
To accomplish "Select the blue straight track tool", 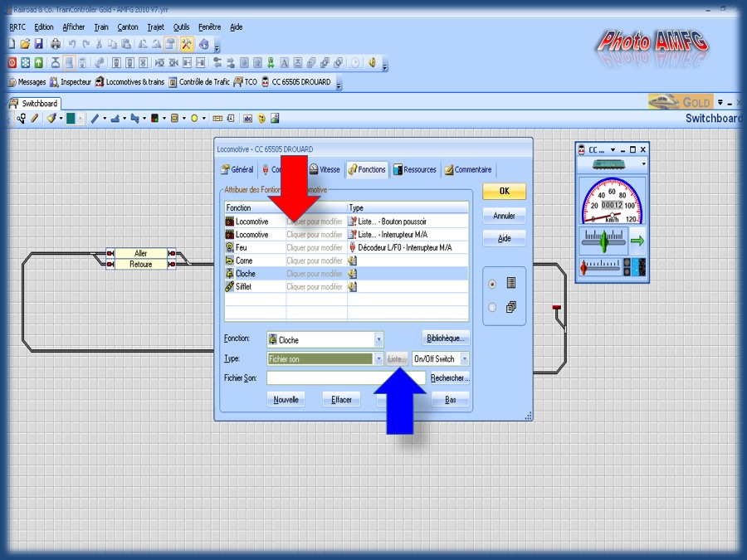I will (x=95, y=119).
